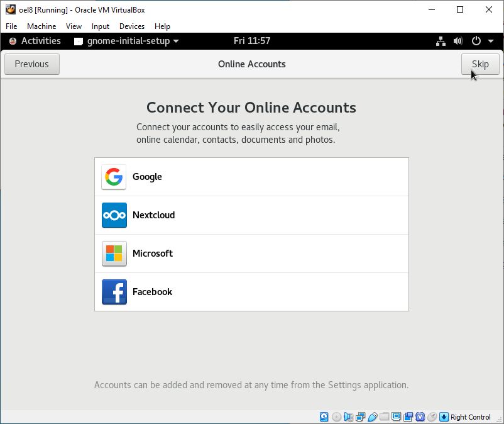
Task: Open the File menu
Action: click(11, 26)
